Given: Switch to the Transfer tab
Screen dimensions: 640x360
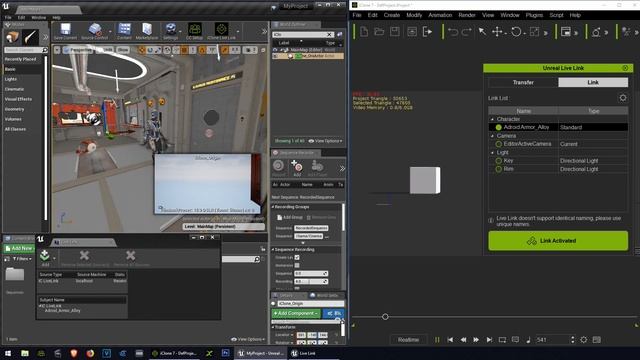Looking at the screenshot, I should coord(523,82).
